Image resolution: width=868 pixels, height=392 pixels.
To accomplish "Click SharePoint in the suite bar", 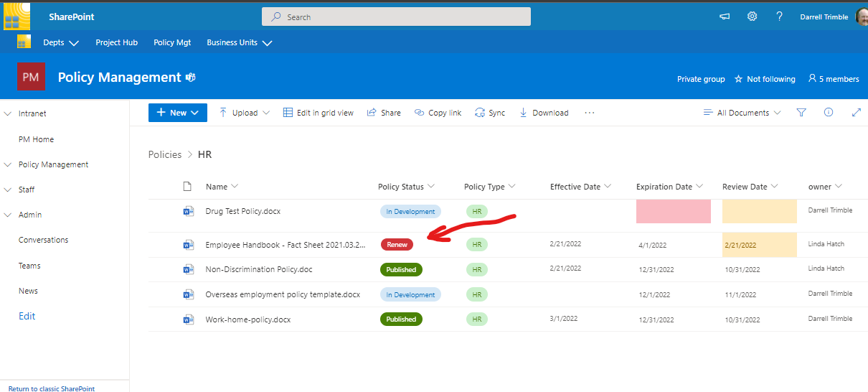I will 72,17.
